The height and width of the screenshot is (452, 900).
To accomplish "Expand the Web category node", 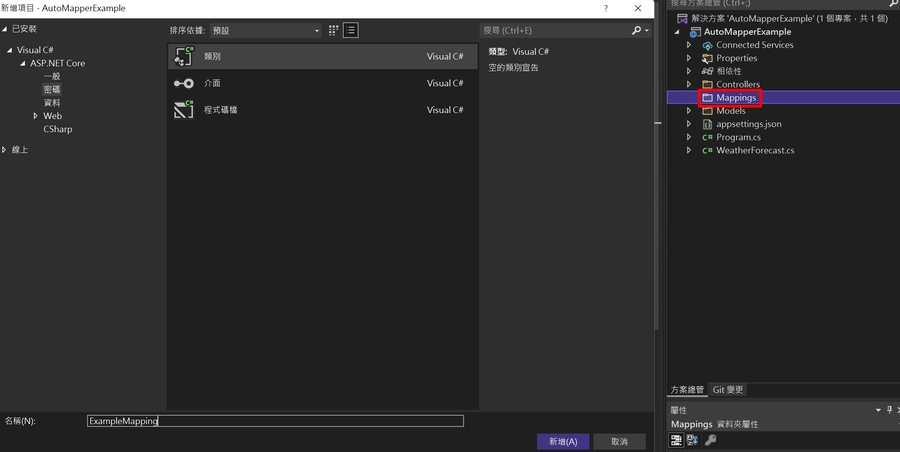I will tap(35, 116).
